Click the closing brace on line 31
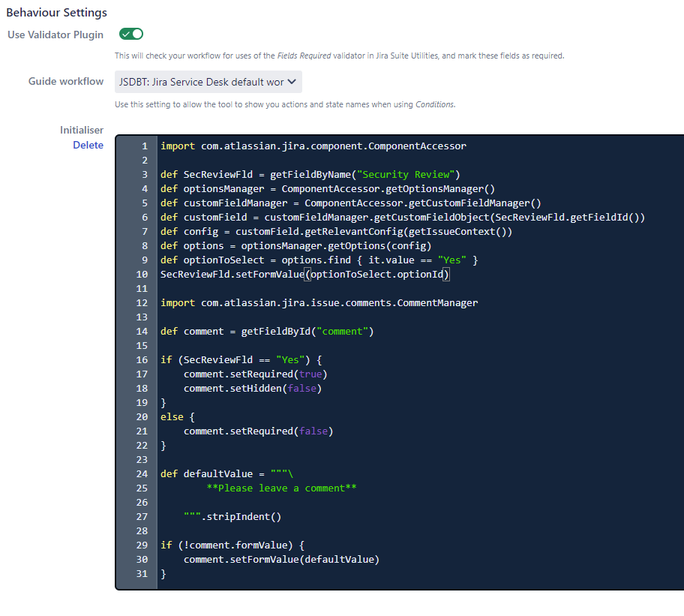This screenshot has height=616, width=684. coord(162,573)
